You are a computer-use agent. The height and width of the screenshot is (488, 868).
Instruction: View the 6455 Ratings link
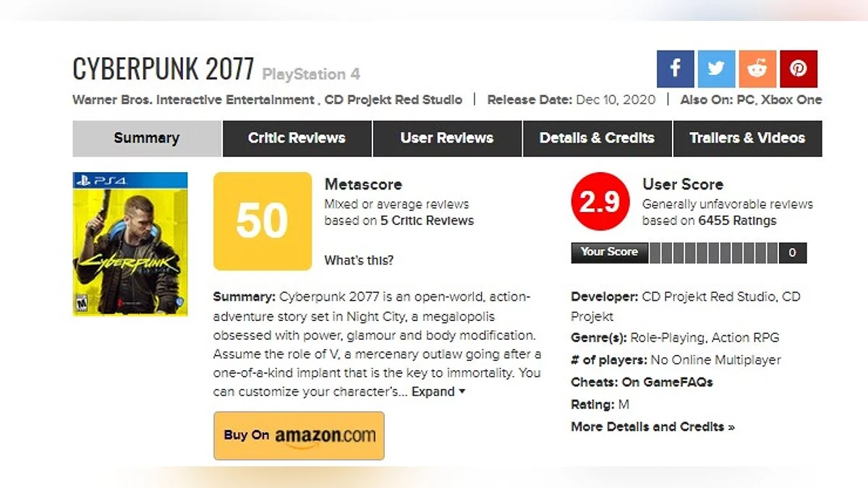click(737, 221)
